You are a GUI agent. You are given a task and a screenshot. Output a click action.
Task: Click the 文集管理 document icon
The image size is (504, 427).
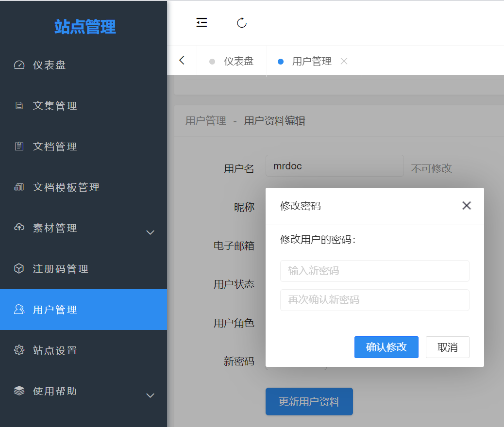point(19,106)
